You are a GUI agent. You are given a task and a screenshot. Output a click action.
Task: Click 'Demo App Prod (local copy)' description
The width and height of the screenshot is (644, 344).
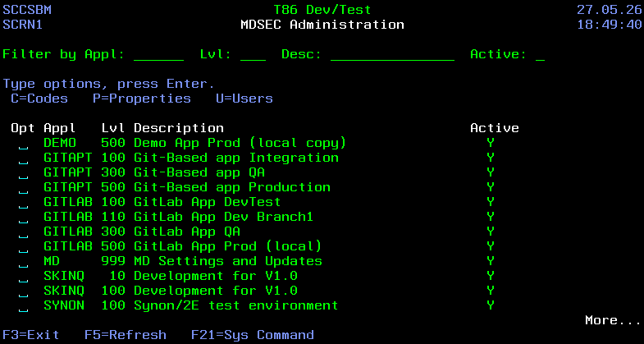[240, 143]
